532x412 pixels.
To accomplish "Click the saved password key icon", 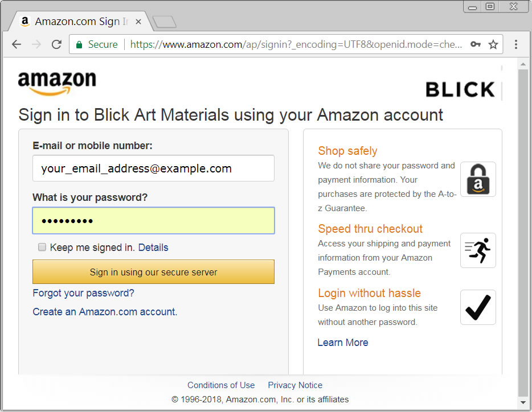I will coord(476,44).
